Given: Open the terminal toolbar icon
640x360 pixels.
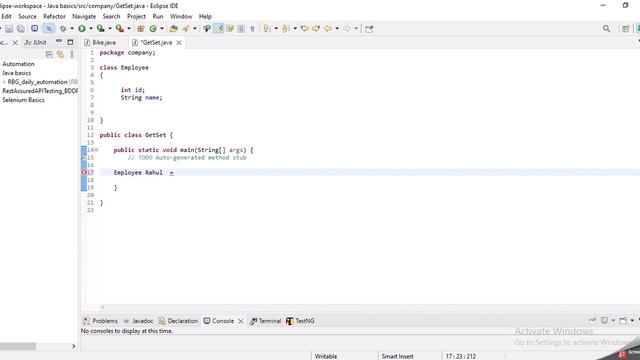Looking at the screenshot, I should click(x=35, y=29).
